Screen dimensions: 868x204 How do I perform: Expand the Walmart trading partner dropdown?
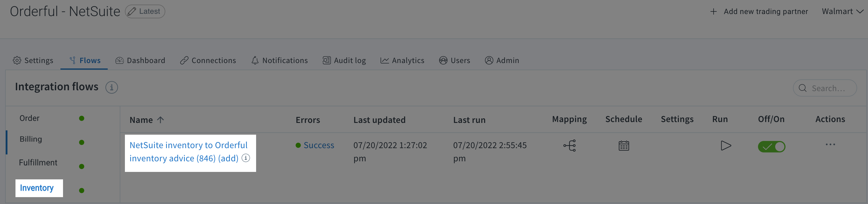[x=843, y=11]
